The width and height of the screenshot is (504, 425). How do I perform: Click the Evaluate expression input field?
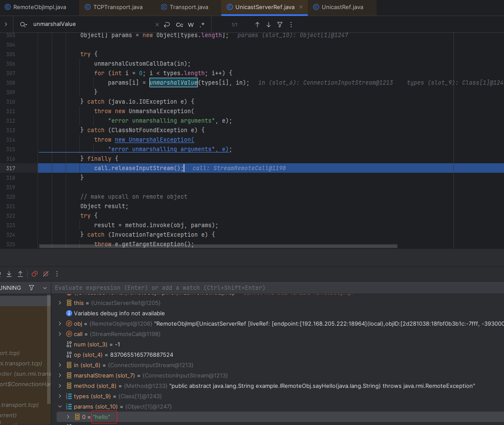pos(276,288)
